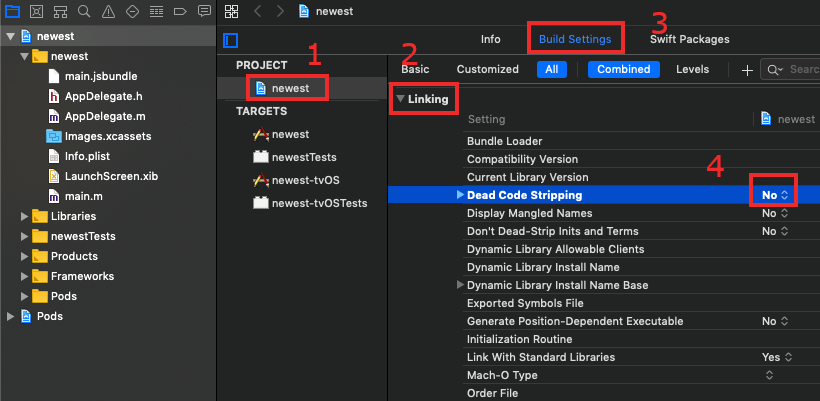Viewport: 820px width, 401px height.
Task: Select AppDelegate.m source file
Action: click(105, 116)
